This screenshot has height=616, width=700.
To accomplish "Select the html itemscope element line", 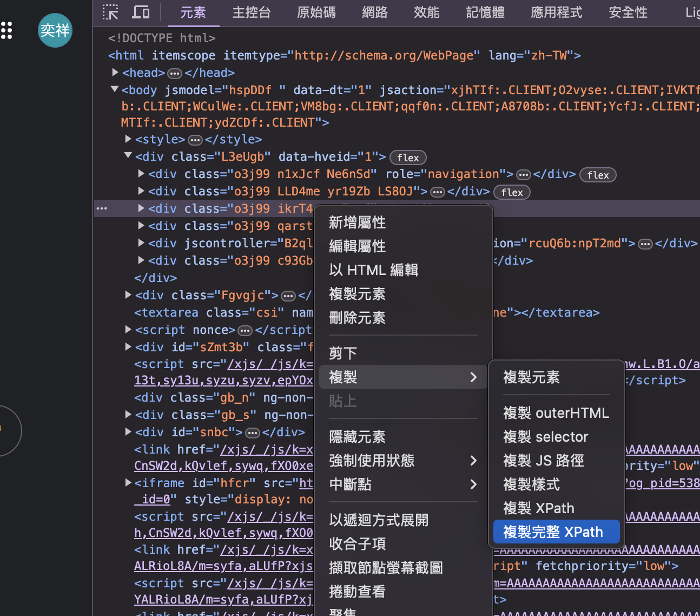I will [x=345, y=56].
